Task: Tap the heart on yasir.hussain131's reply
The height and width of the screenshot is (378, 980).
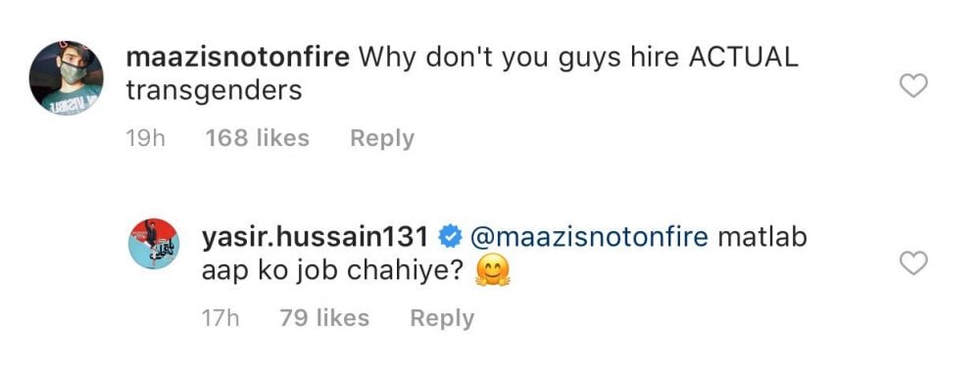Action: click(x=913, y=263)
